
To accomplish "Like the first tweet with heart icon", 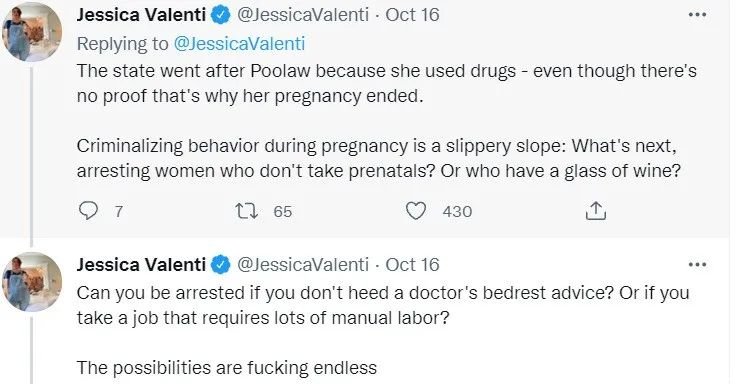I will [x=416, y=211].
